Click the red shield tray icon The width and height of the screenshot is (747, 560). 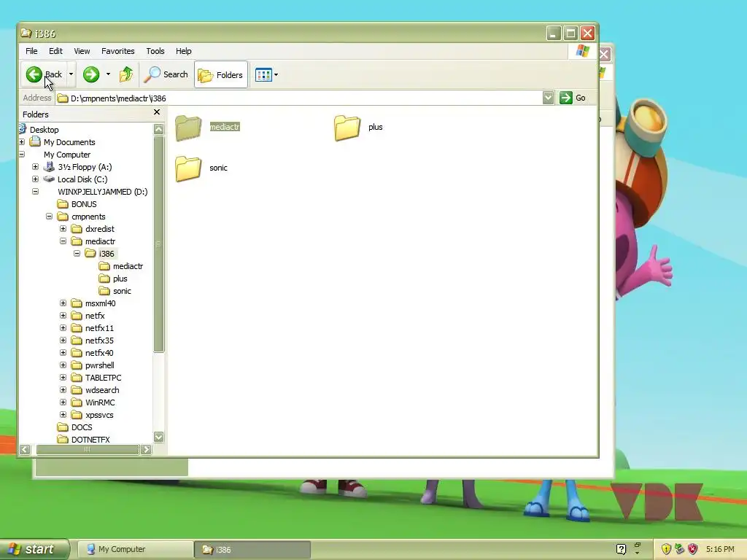tap(693, 549)
